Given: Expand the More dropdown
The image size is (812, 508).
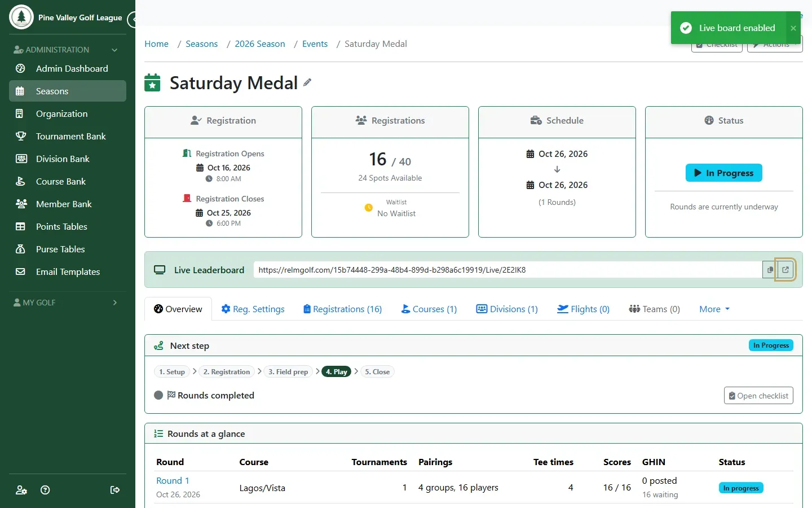Looking at the screenshot, I should point(714,309).
